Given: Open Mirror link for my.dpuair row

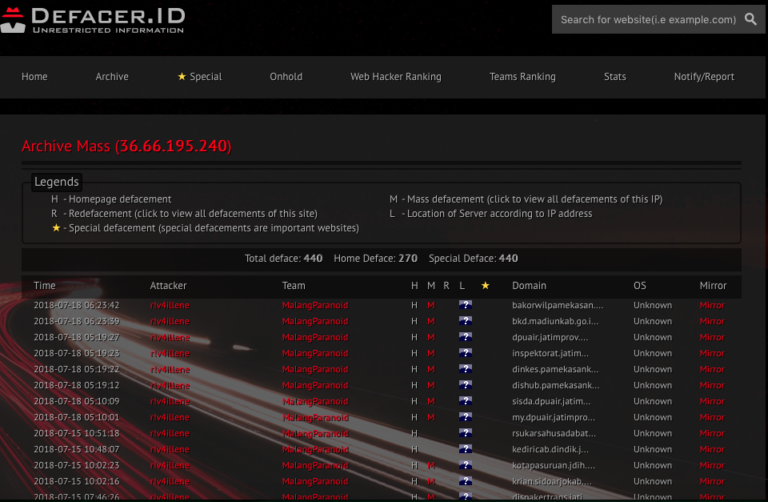Looking at the screenshot, I should pyautogui.click(x=712, y=417).
